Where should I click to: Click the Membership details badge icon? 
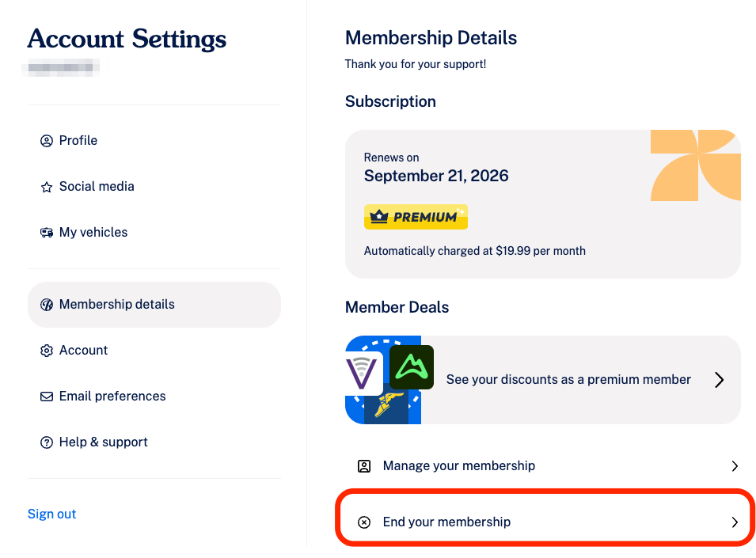46,305
